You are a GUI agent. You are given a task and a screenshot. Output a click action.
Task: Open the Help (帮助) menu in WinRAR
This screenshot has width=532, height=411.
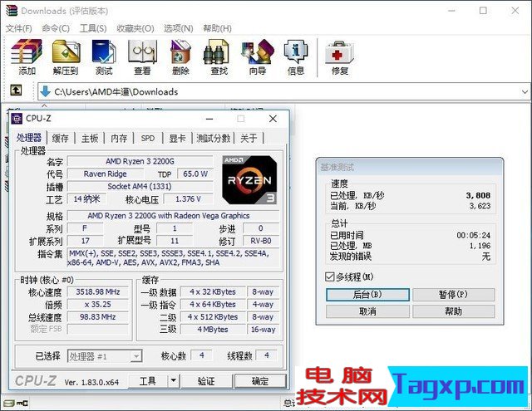click(217, 28)
